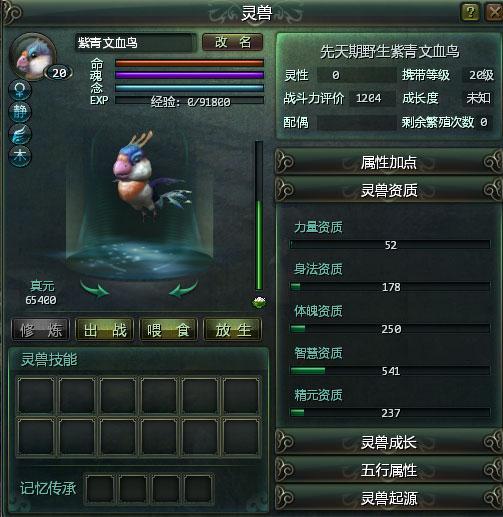The image size is (503, 517).
Task: Open the 五行属性 section
Action: (x=388, y=470)
